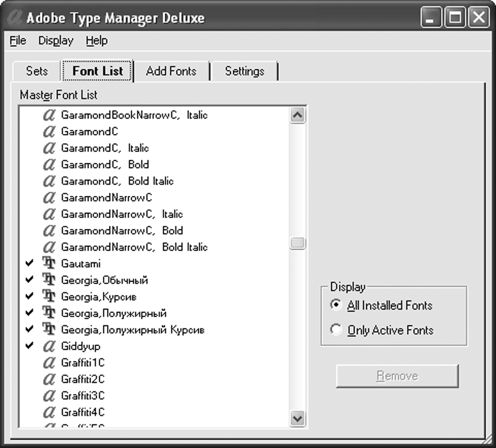
Task: Select the GaramondNarrowC, Bold font name
Action: (x=122, y=231)
